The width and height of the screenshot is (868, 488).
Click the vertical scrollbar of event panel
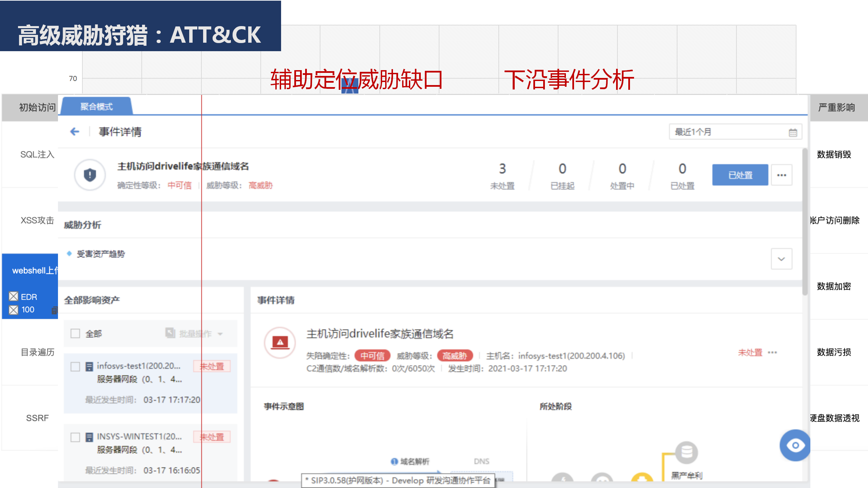805,222
